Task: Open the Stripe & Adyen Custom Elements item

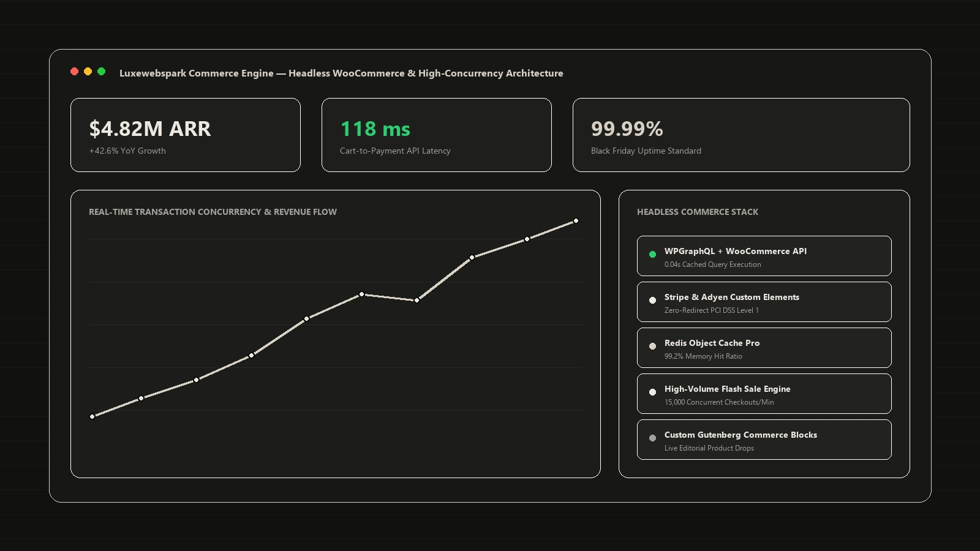Action: pyautogui.click(x=764, y=302)
